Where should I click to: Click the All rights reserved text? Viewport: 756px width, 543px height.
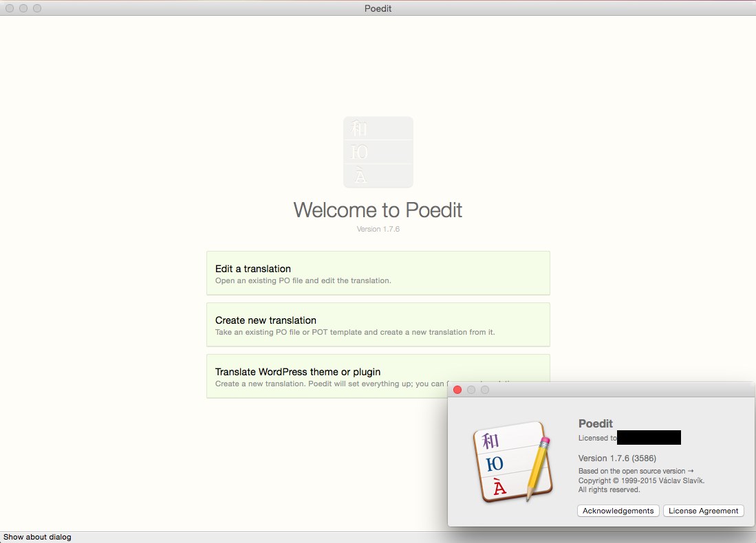tap(609, 489)
